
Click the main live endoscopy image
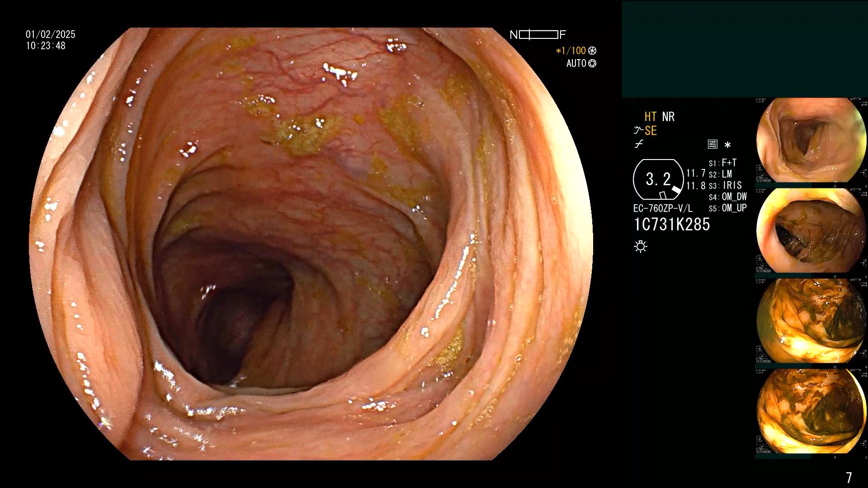[x=311, y=244]
